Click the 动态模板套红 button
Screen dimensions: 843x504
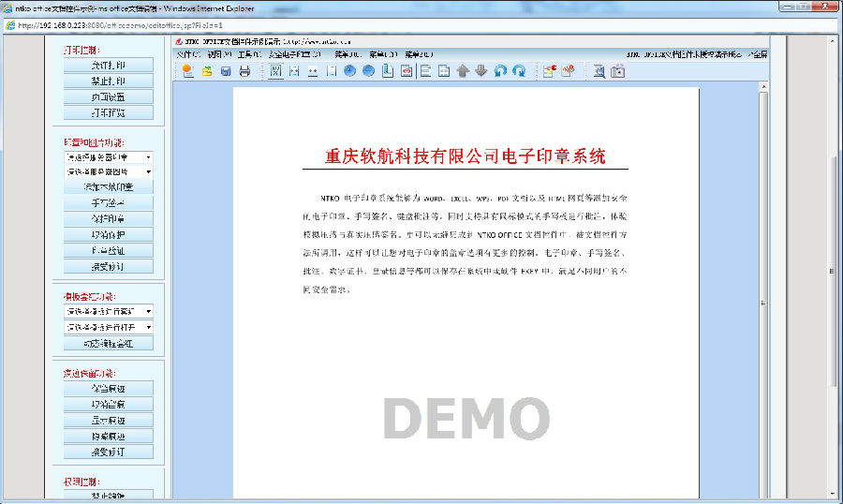click(x=108, y=343)
